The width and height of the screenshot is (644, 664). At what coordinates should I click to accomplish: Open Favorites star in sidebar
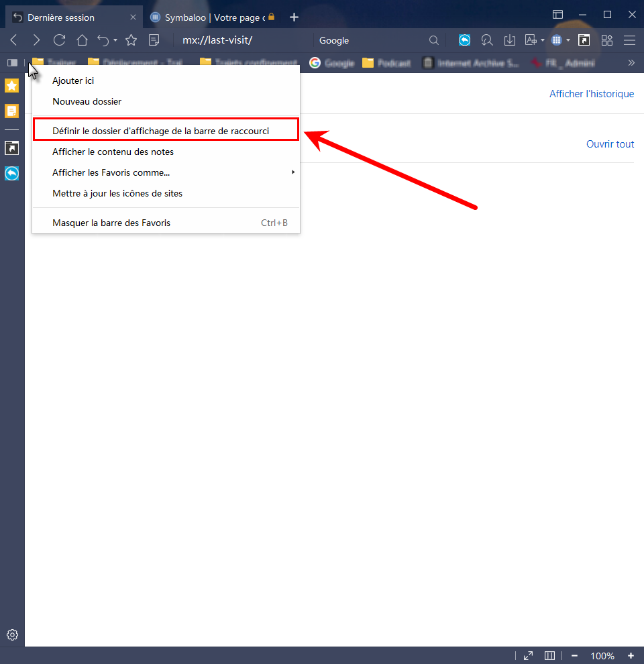[x=12, y=86]
